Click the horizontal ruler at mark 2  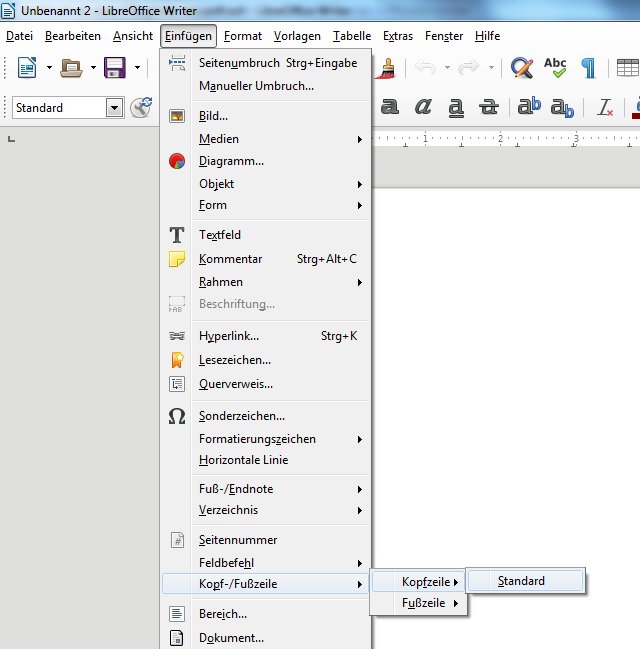point(500,139)
